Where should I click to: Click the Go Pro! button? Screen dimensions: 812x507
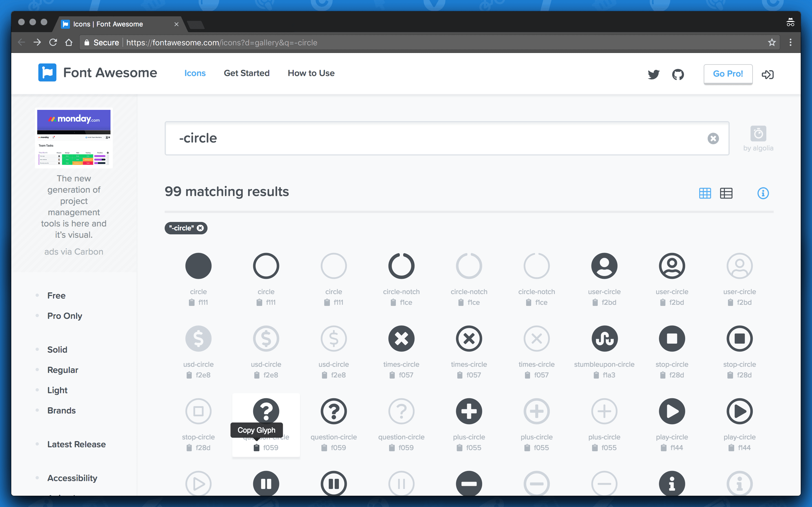click(727, 74)
